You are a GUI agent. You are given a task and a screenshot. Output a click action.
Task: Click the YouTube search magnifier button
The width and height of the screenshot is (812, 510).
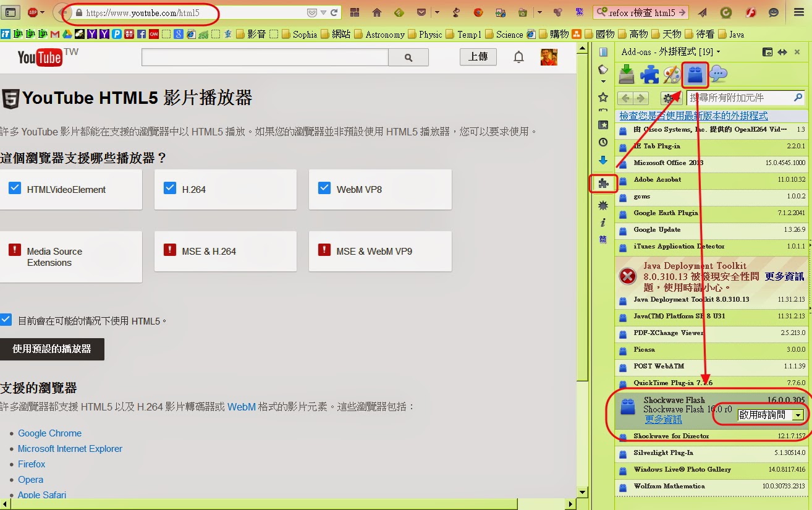(x=408, y=57)
